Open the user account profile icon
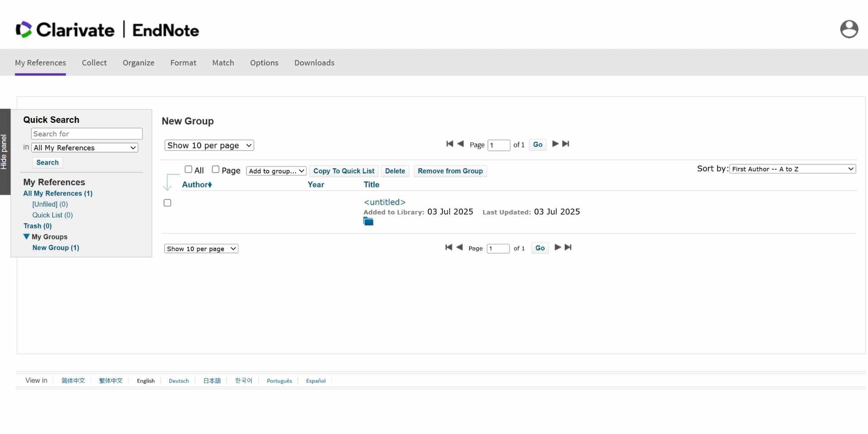868x434 pixels. [x=849, y=29]
